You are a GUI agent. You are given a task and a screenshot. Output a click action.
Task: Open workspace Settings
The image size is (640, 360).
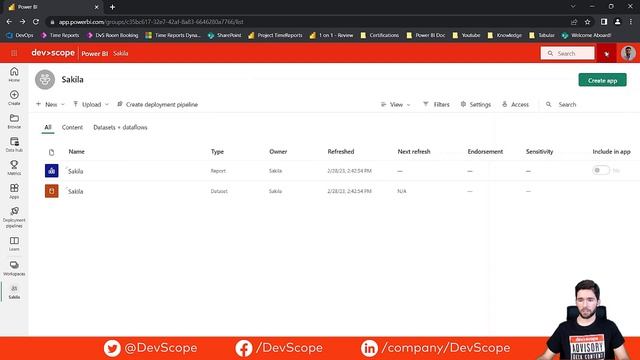click(476, 104)
